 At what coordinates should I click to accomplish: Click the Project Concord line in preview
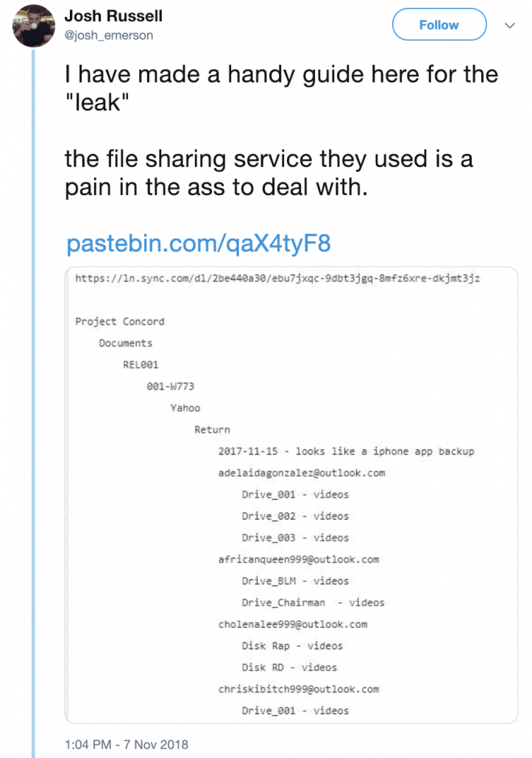(120, 322)
